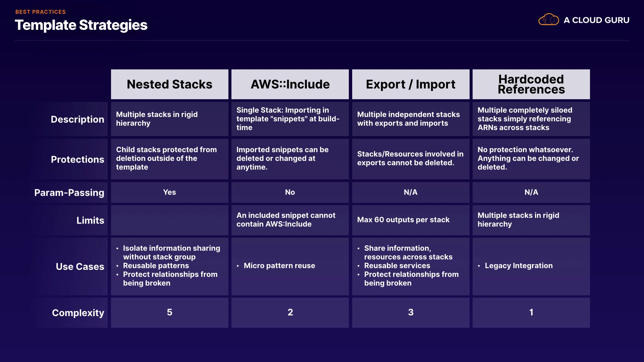644x362 pixels.
Task: Click Nested Stacks complexity value 5
Action: [x=169, y=312]
